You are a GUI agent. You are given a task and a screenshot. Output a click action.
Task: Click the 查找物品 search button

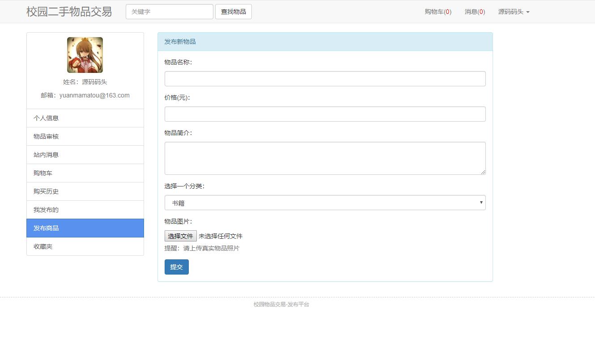(x=233, y=12)
